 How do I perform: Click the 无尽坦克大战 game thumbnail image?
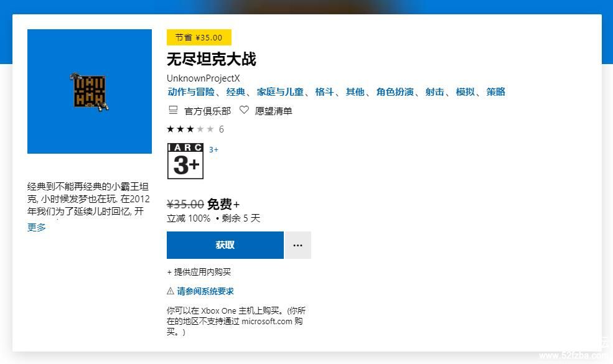point(90,91)
